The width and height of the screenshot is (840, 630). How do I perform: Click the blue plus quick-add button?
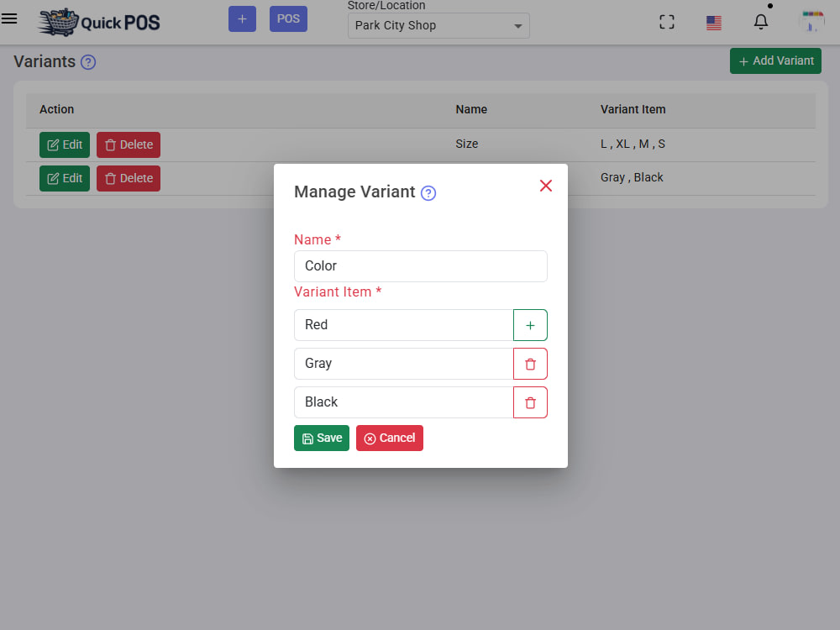pyautogui.click(x=242, y=18)
